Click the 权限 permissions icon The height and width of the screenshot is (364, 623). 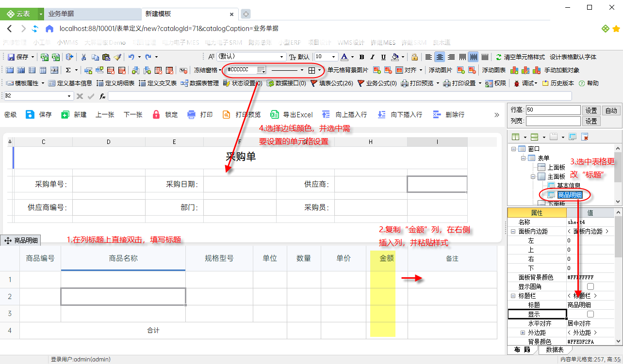[489, 83]
